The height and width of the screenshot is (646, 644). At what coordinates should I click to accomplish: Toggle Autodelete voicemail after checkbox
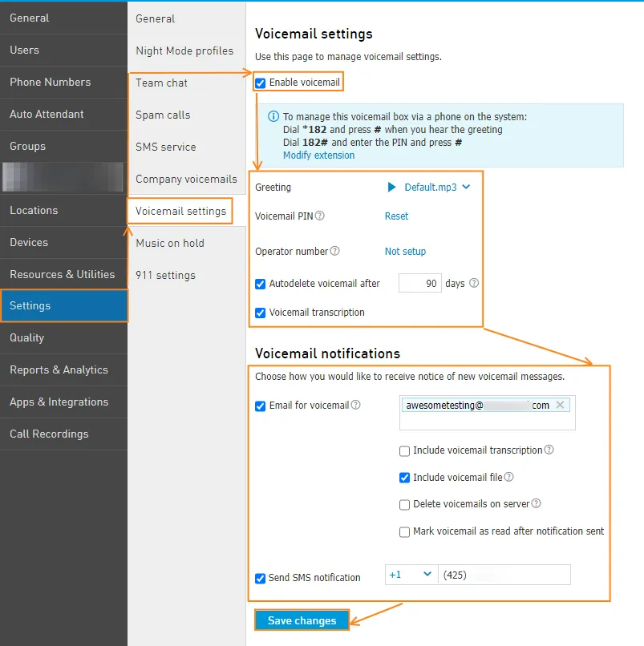click(260, 284)
